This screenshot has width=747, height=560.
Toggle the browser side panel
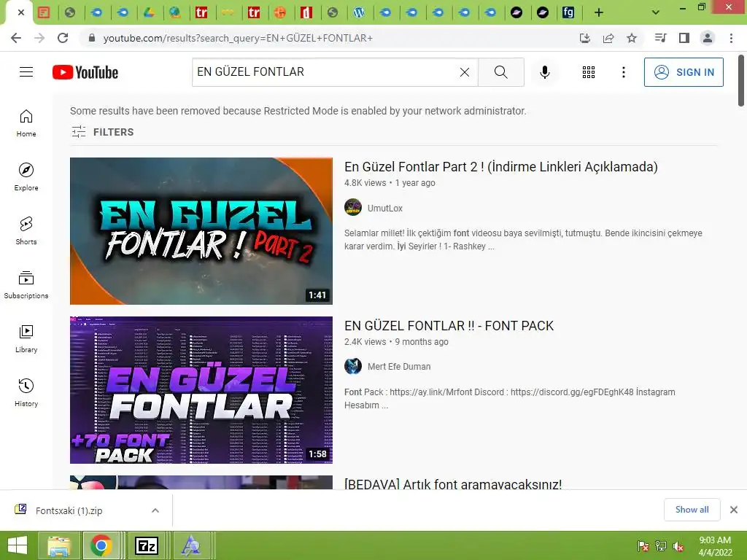[684, 38]
